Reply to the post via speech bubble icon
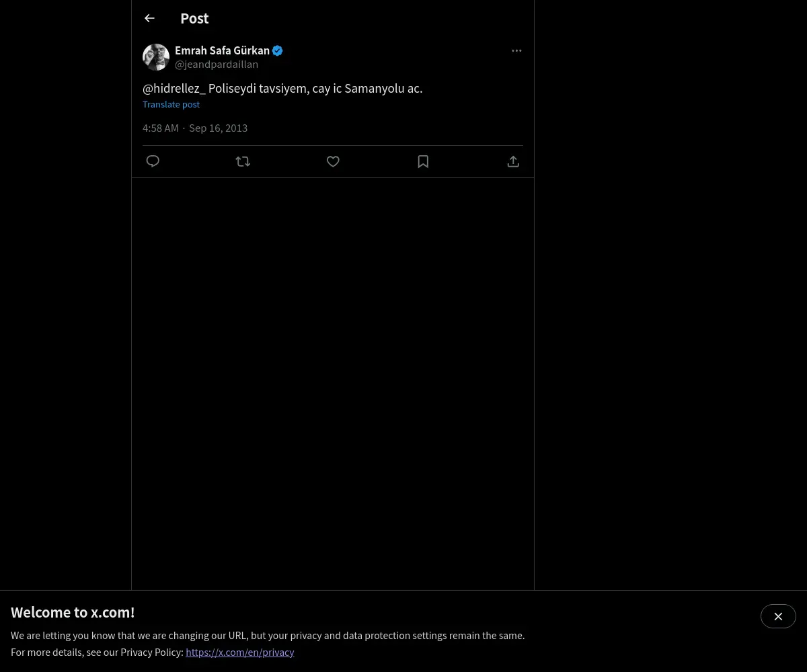The image size is (807, 672). click(x=153, y=161)
